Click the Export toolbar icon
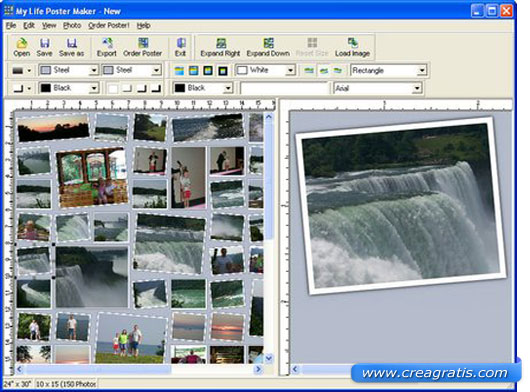 [107, 47]
